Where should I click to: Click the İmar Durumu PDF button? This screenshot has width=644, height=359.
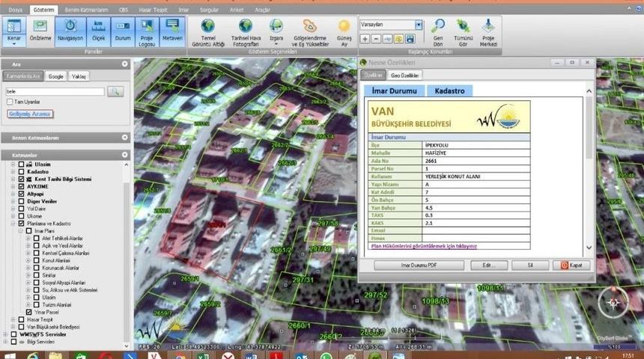[x=419, y=266]
